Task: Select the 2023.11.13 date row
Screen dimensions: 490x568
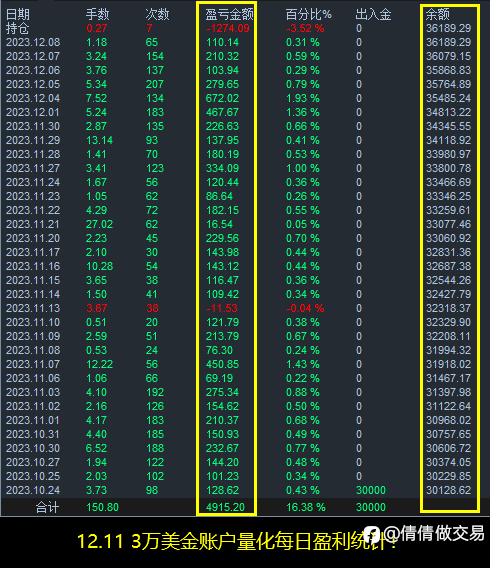Action: [33, 309]
